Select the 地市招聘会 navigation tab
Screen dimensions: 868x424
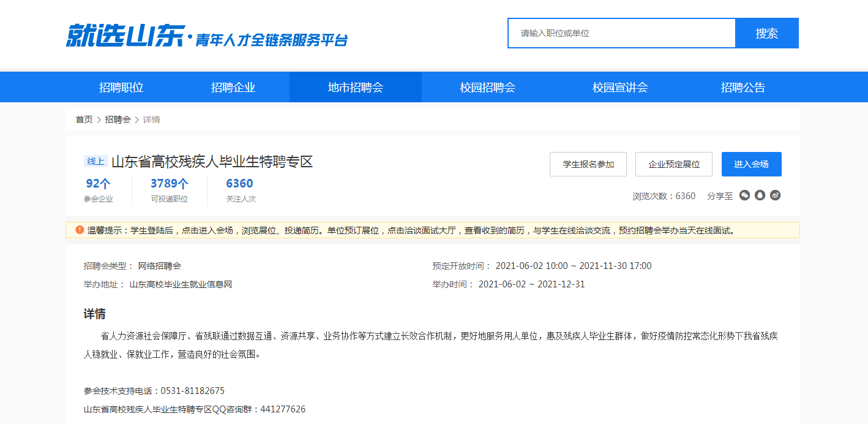point(356,87)
